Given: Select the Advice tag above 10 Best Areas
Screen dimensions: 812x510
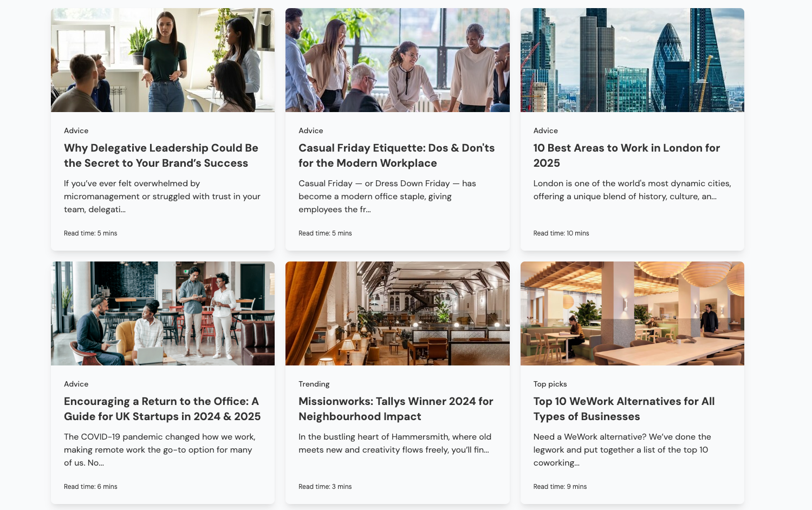Looking at the screenshot, I should click(x=545, y=130).
